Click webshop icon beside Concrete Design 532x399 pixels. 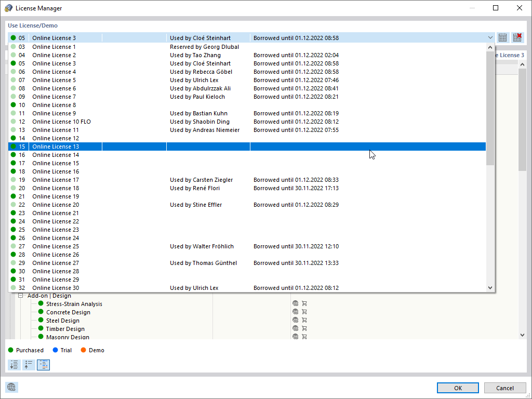pos(295,312)
